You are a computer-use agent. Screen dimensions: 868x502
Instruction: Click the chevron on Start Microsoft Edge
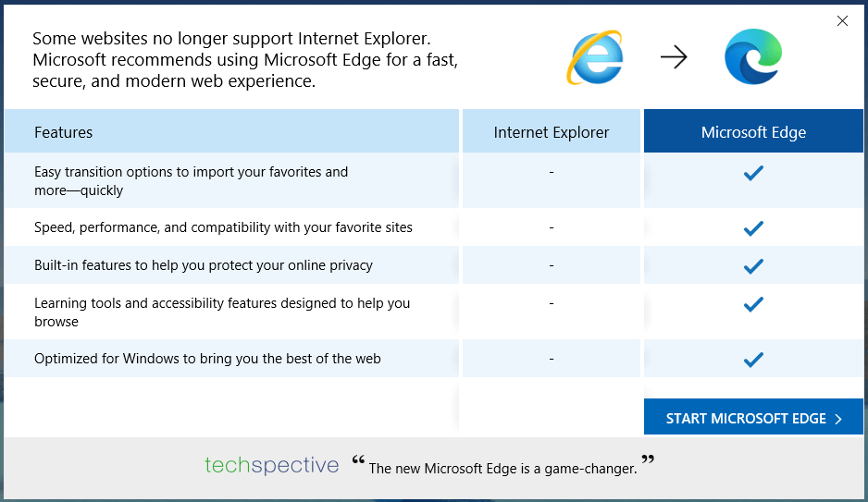tap(838, 419)
